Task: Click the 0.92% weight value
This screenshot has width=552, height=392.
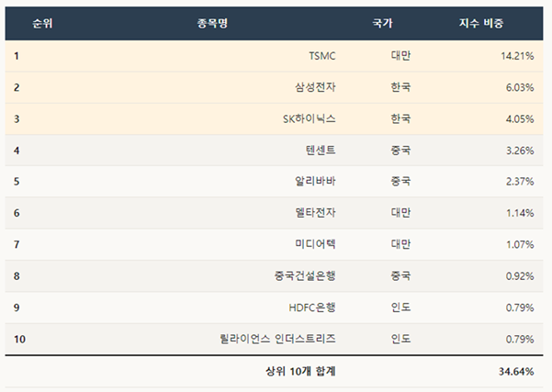Action: (x=520, y=276)
